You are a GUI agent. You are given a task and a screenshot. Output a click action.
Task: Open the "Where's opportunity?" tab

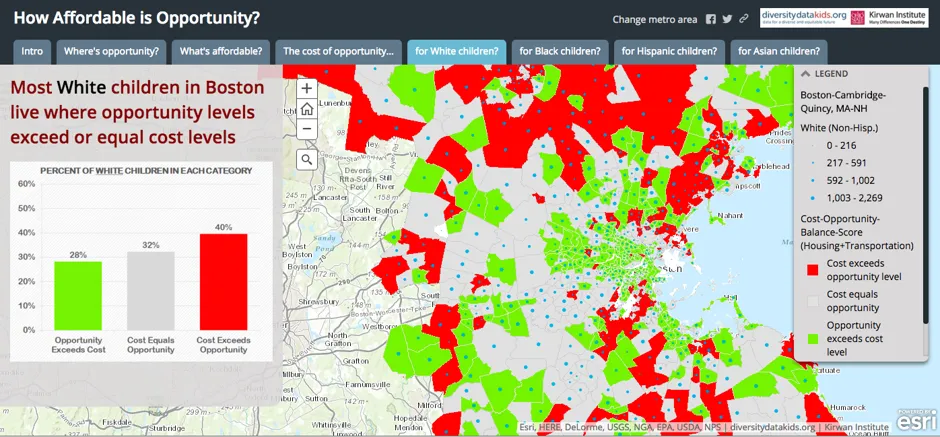(x=111, y=51)
